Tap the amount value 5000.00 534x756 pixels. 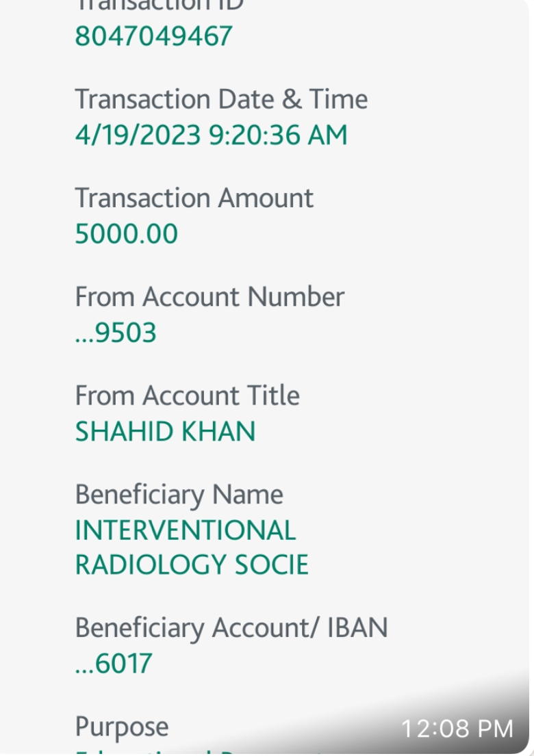(x=126, y=234)
